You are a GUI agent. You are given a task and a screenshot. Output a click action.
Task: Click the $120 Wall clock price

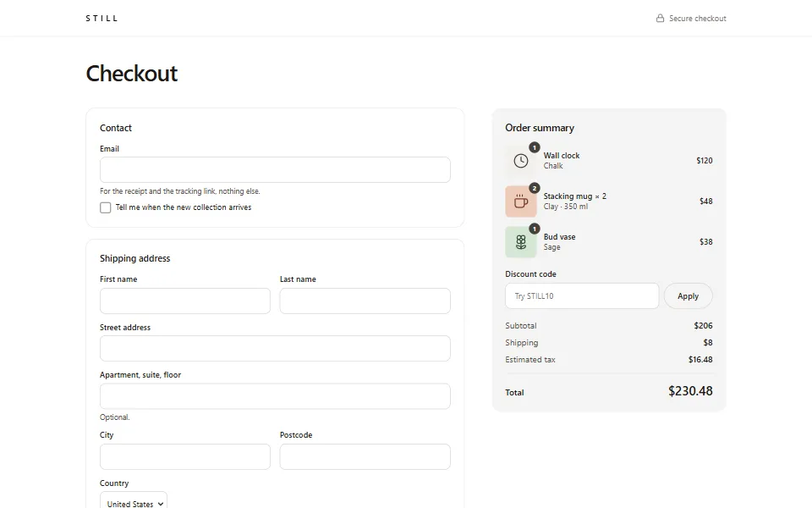coord(705,161)
